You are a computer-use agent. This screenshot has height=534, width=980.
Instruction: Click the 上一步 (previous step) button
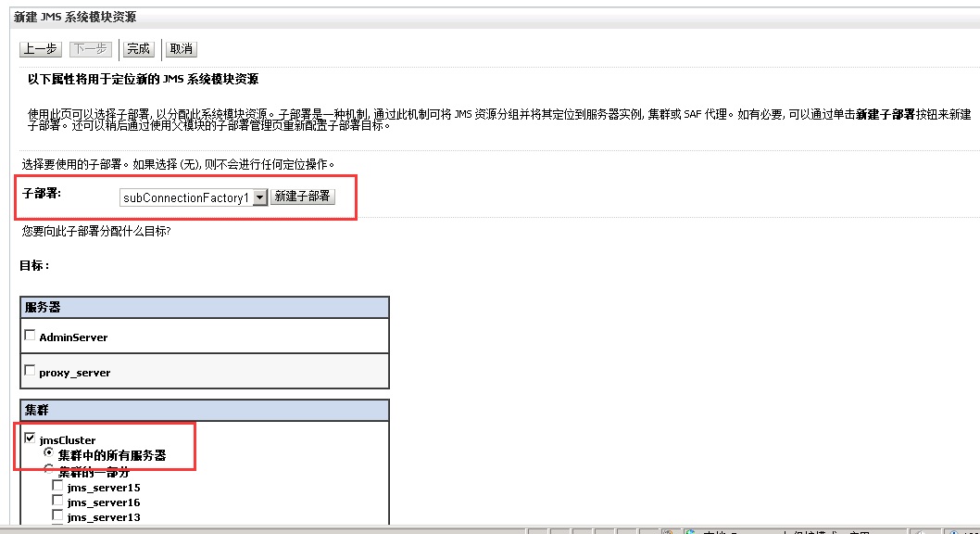click(41, 49)
